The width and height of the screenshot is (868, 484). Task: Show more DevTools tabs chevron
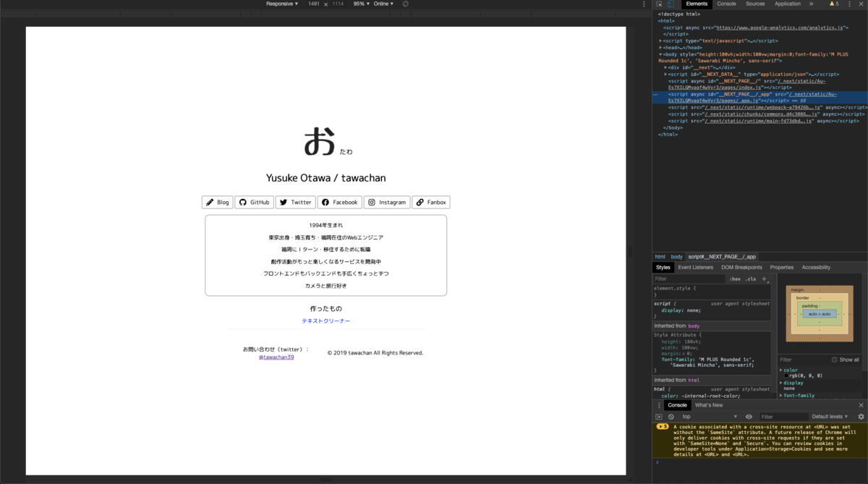[811, 4]
